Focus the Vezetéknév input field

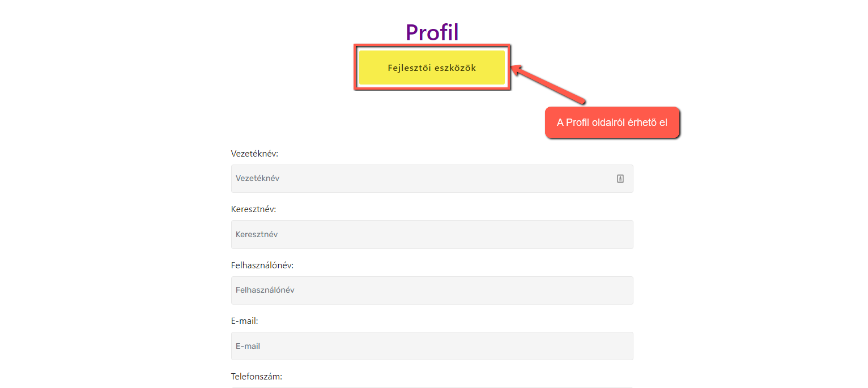click(x=432, y=179)
